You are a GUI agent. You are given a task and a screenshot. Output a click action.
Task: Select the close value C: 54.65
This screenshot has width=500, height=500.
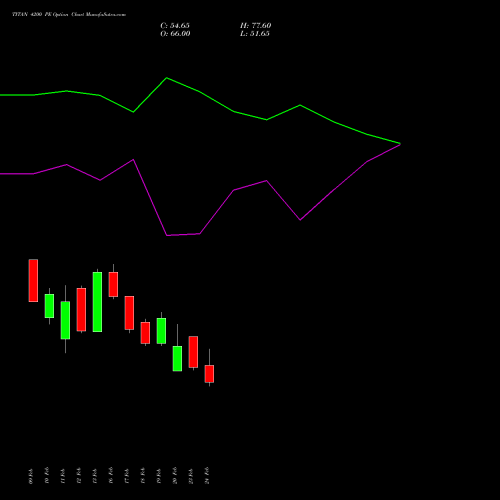pyautogui.click(x=175, y=26)
